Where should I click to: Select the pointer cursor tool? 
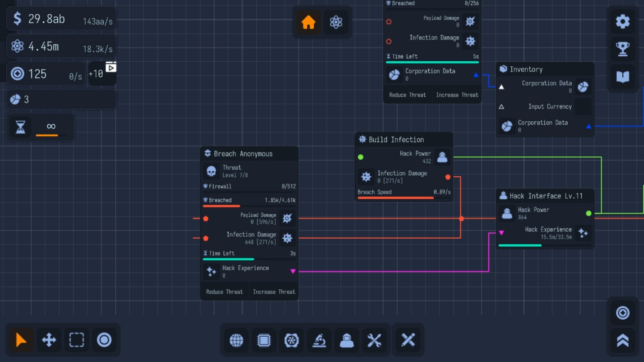click(x=21, y=340)
